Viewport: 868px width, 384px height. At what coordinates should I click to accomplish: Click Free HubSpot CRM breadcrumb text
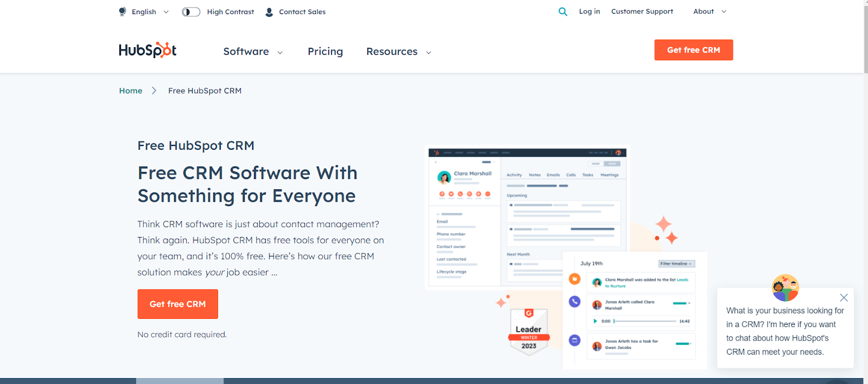pos(205,91)
